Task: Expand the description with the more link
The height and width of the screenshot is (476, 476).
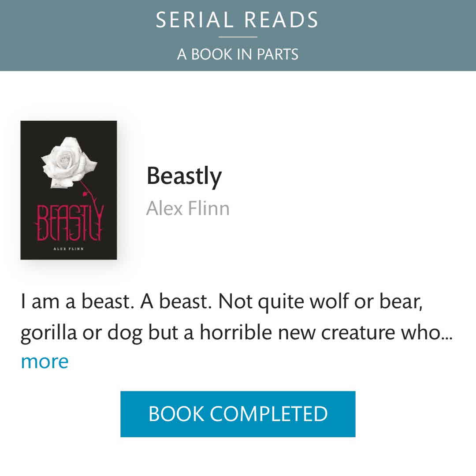Action: click(45, 361)
